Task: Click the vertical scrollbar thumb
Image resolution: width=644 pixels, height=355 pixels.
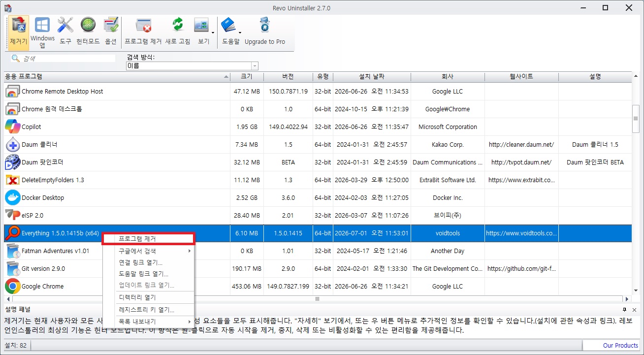Action: point(636,119)
